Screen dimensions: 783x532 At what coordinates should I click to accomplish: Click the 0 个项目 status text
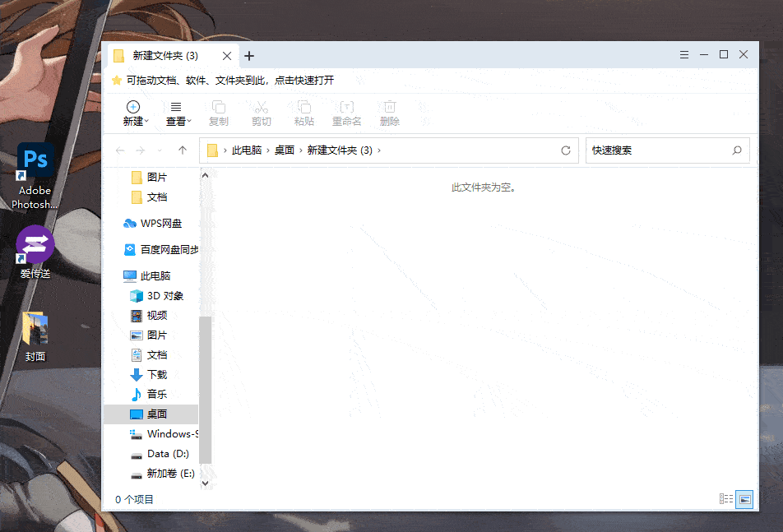point(134,500)
